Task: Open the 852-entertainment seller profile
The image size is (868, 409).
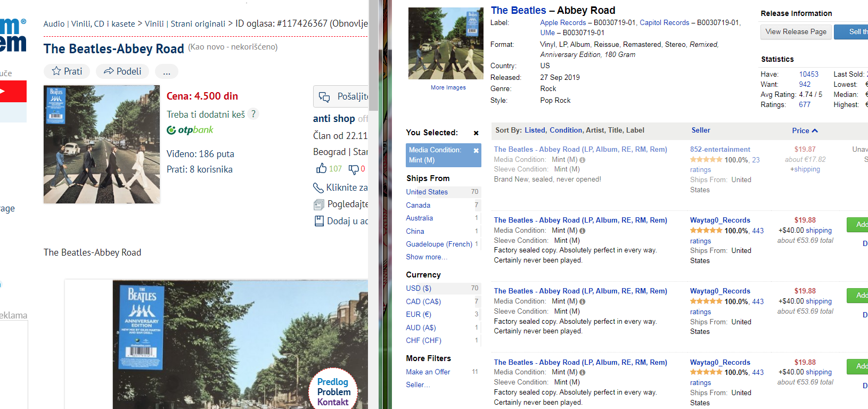Action: coord(720,149)
